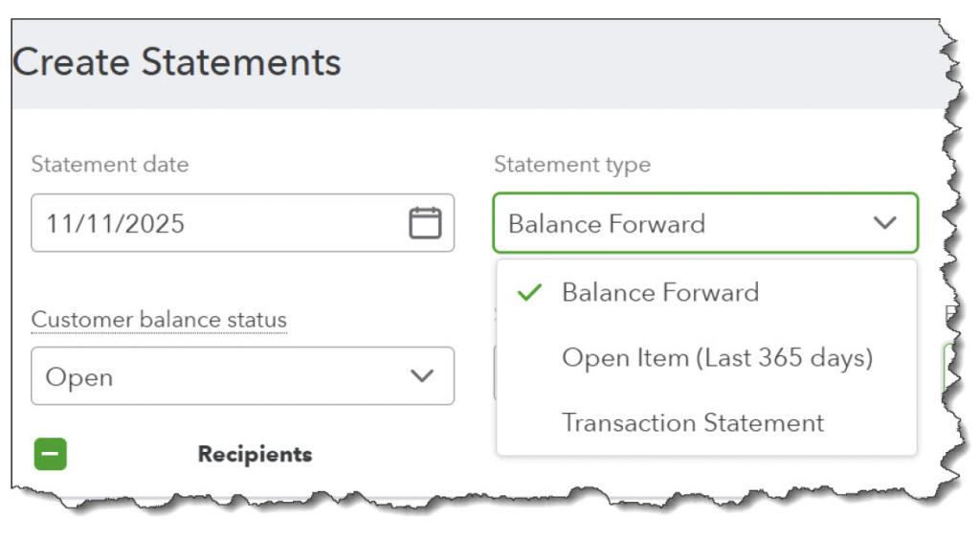The width and height of the screenshot is (980, 541).
Task: Toggle the green select-all Recipients checkbox
Action: pyautogui.click(x=51, y=454)
